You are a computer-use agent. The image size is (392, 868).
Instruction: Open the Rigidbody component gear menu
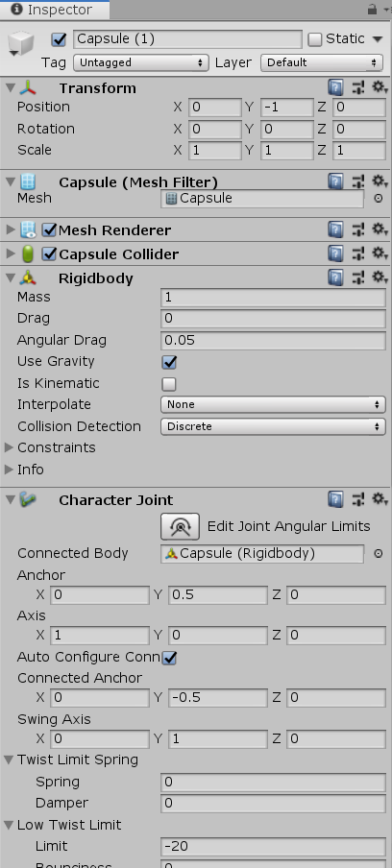tap(380, 277)
